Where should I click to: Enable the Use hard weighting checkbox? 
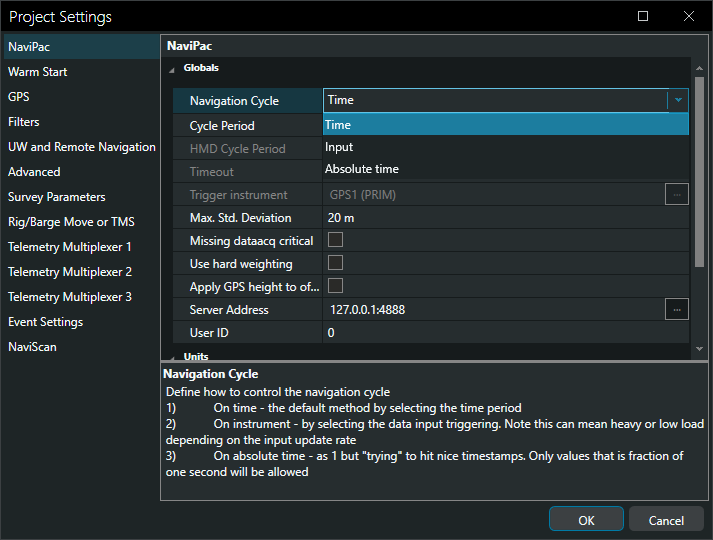point(336,263)
